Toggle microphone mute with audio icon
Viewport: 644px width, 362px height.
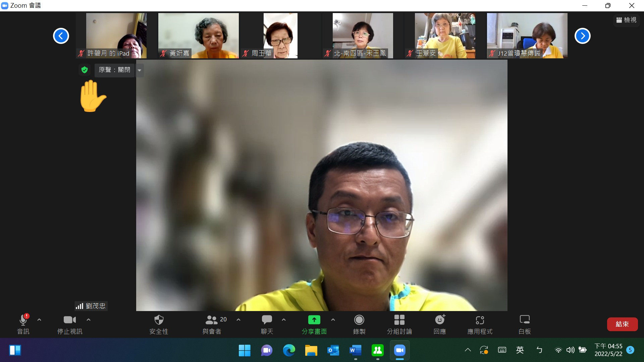tap(23, 320)
